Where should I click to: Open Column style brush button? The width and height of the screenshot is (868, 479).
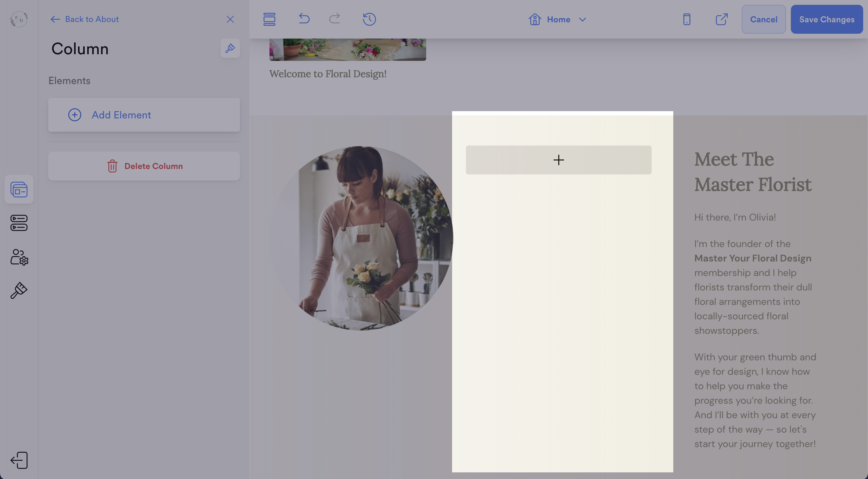point(230,48)
